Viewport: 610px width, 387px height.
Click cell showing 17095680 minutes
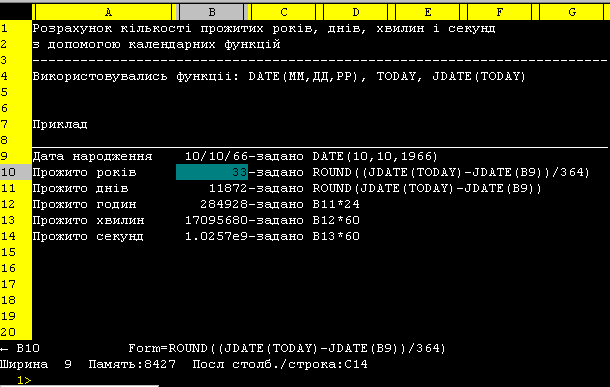[216, 220]
